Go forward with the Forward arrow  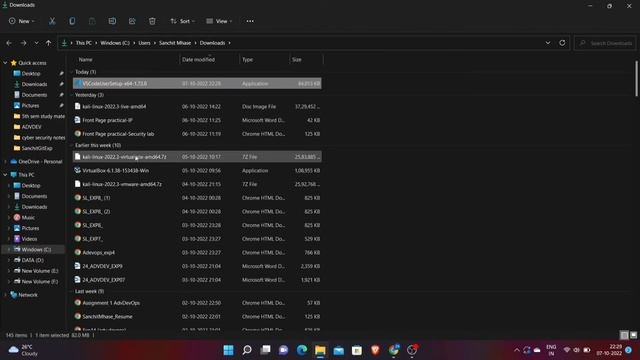(x=23, y=43)
